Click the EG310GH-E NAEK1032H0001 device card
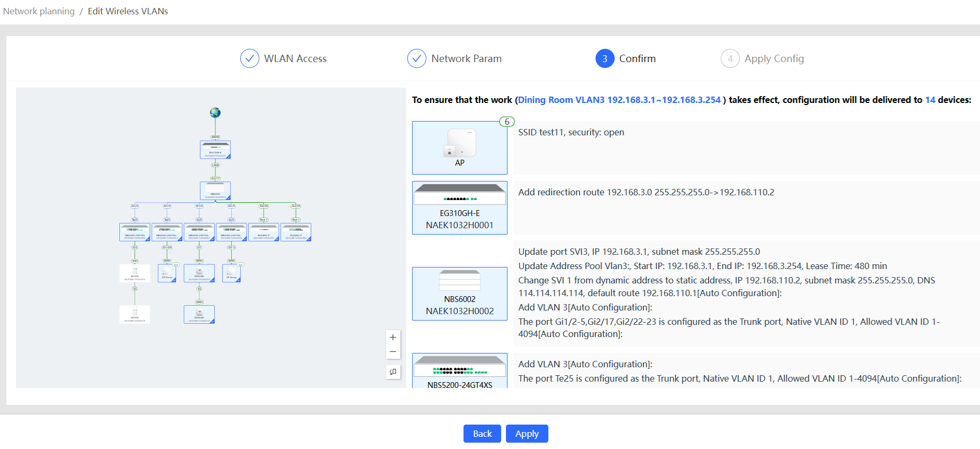The image size is (980, 449). tap(459, 208)
